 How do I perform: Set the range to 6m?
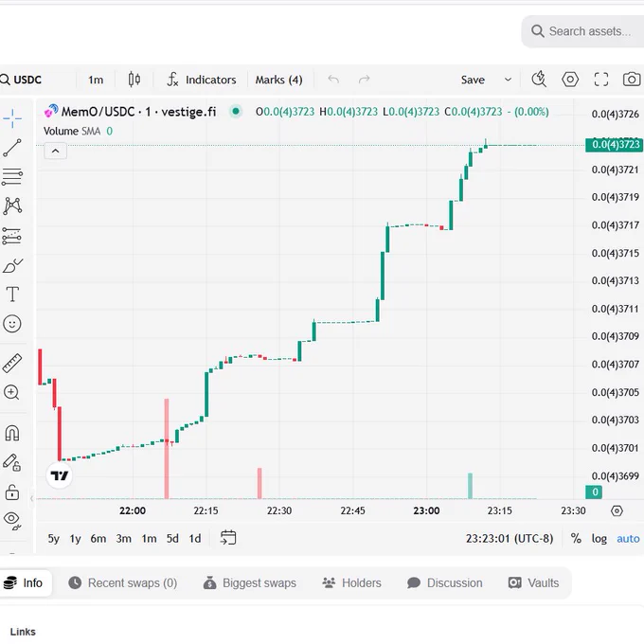pyautogui.click(x=98, y=539)
